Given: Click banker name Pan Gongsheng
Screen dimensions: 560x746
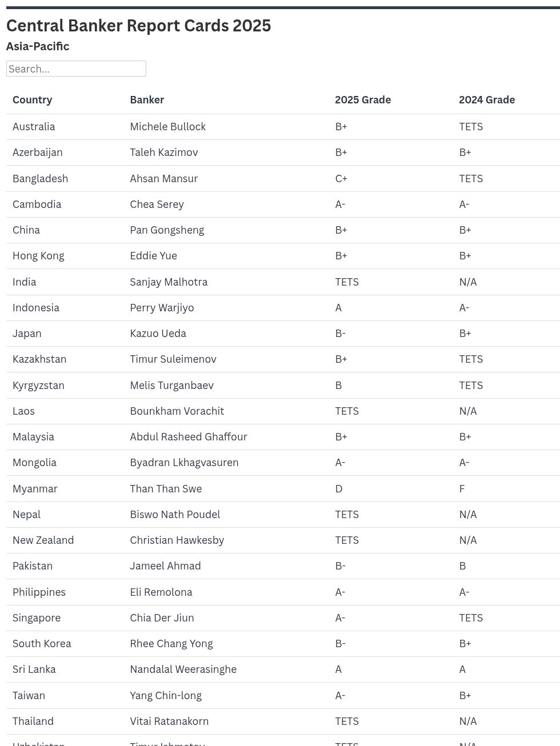Looking at the screenshot, I should click(167, 230).
